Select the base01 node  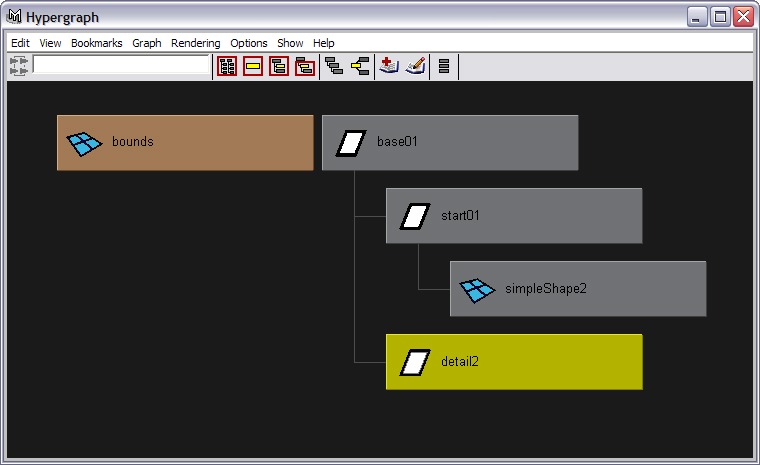coord(450,143)
